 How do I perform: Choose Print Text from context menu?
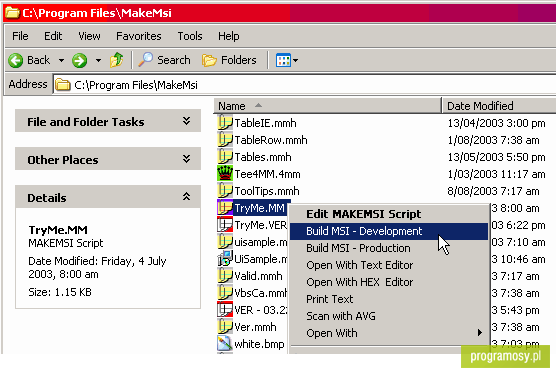[389, 299]
